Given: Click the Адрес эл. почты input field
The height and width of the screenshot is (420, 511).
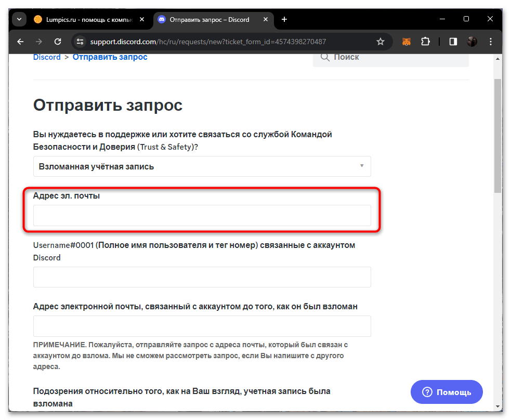Looking at the screenshot, I should (x=202, y=215).
